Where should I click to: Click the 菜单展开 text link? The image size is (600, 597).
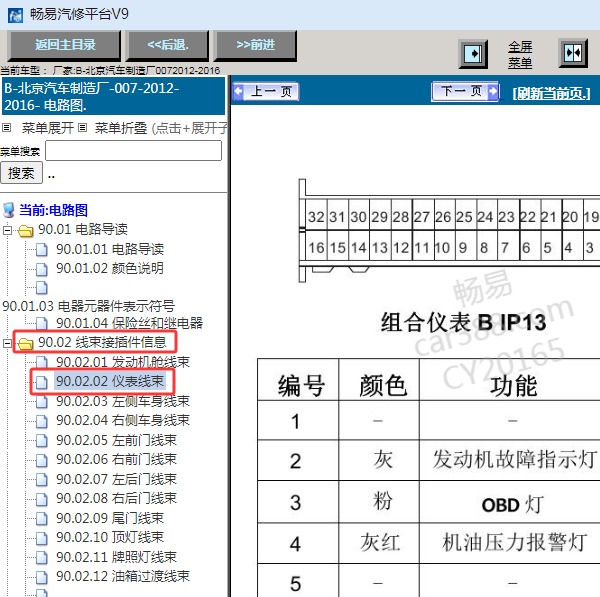pyautogui.click(x=47, y=128)
